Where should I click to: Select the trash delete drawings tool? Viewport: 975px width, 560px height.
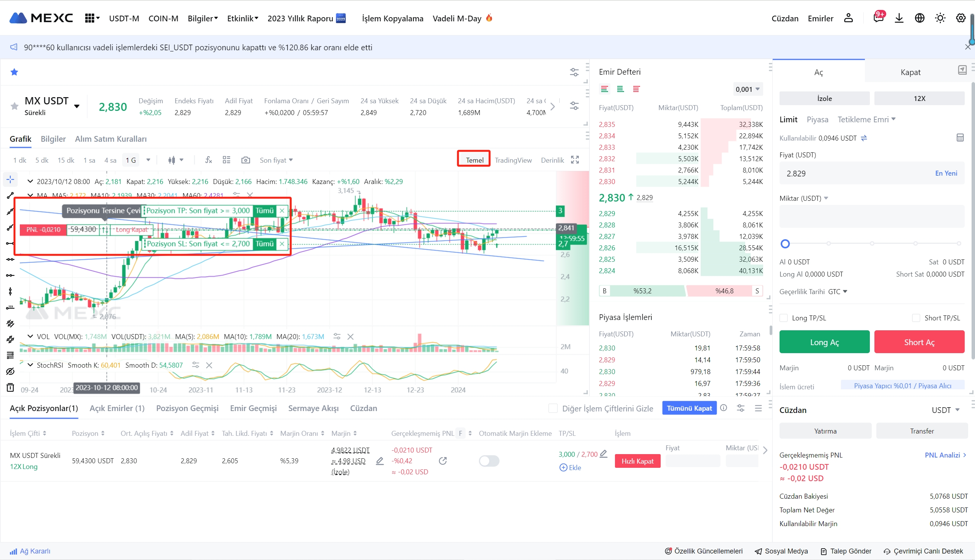[10, 387]
